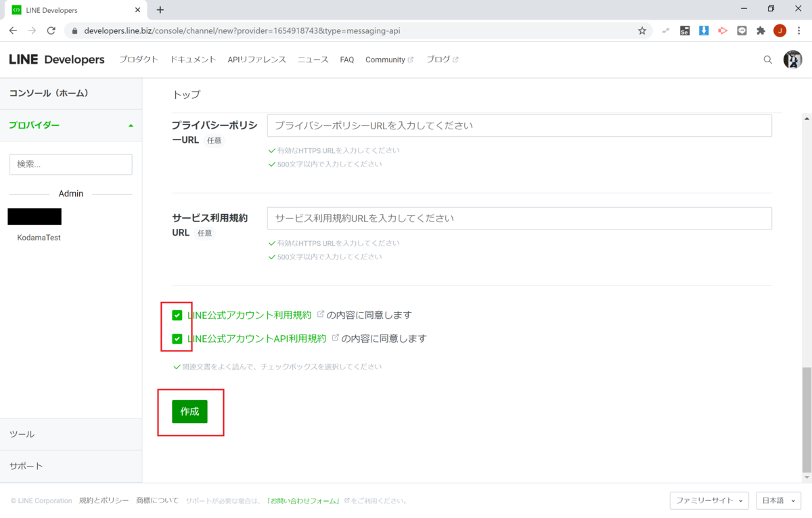Viewport: 812px width, 518px height.
Task: Click the KodamaTest provider thumbnail
Action: pos(34,216)
